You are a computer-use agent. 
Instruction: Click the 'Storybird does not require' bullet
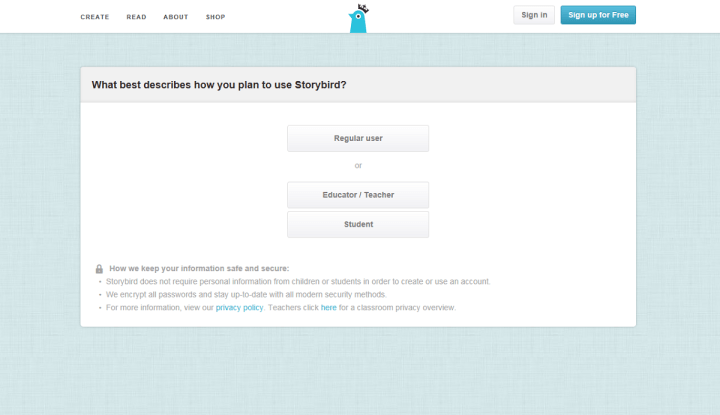click(298, 281)
